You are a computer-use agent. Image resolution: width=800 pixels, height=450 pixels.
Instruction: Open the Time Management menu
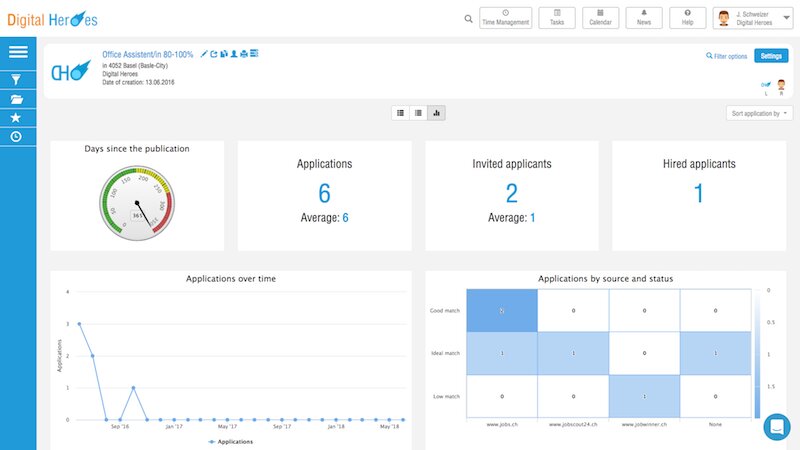coord(506,18)
